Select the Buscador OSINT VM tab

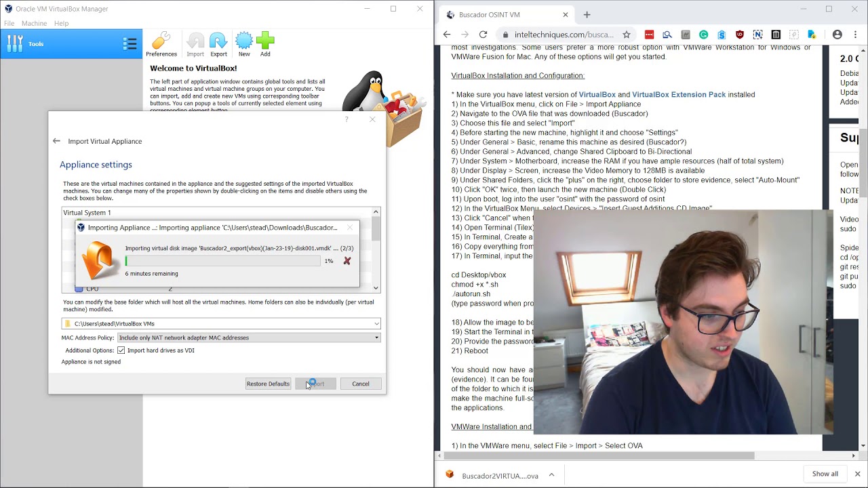[x=505, y=15]
